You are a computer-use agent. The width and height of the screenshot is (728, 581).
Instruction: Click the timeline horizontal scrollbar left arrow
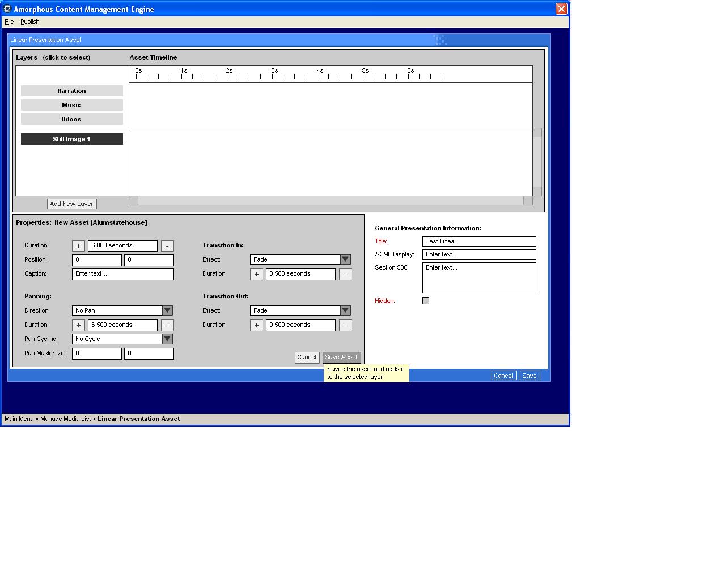point(133,200)
